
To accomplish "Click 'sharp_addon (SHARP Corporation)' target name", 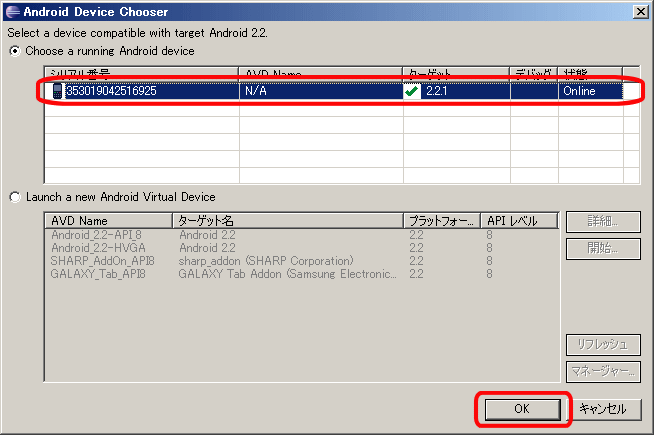I will click(266, 261).
